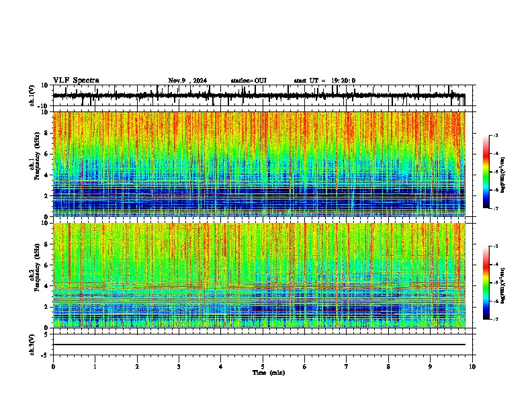Click the 6 kHz tick of ch.1 spectrogram
Viewport: 532px width, 411px height.
(x=47, y=154)
